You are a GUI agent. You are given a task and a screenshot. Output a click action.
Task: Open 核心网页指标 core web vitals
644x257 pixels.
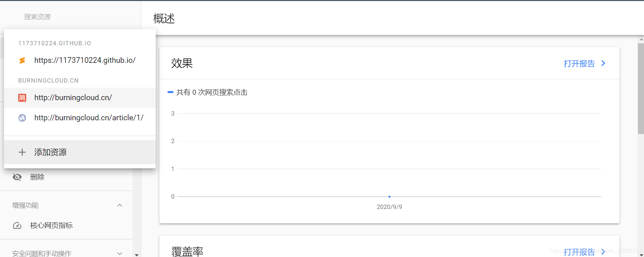pos(66,225)
